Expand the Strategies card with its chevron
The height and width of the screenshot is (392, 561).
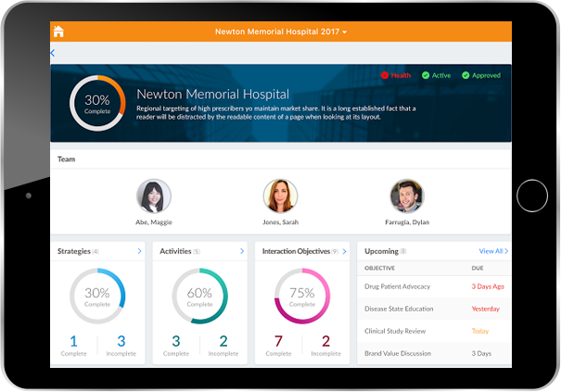pos(139,251)
